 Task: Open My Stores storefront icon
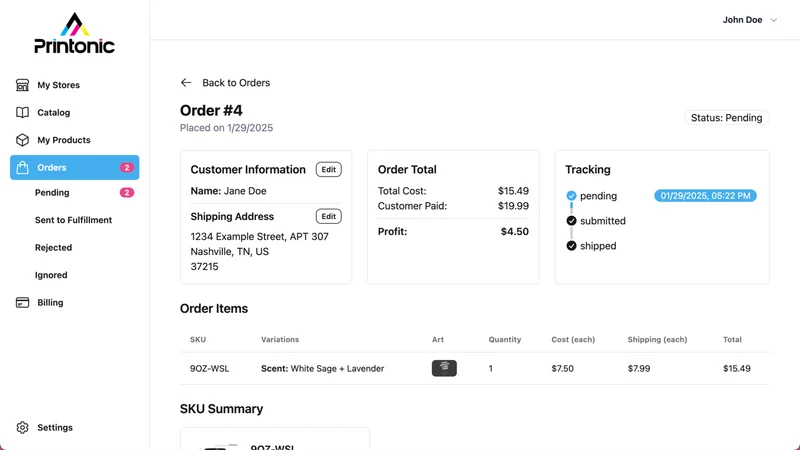[x=22, y=85]
